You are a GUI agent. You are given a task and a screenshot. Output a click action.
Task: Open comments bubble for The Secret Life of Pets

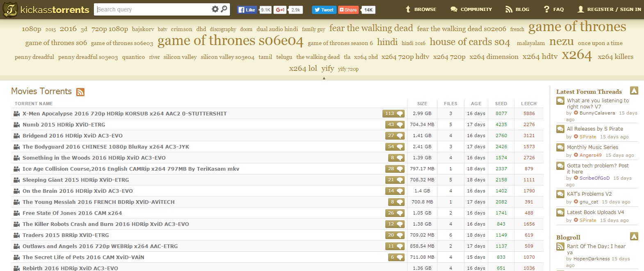tap(396, 257)
